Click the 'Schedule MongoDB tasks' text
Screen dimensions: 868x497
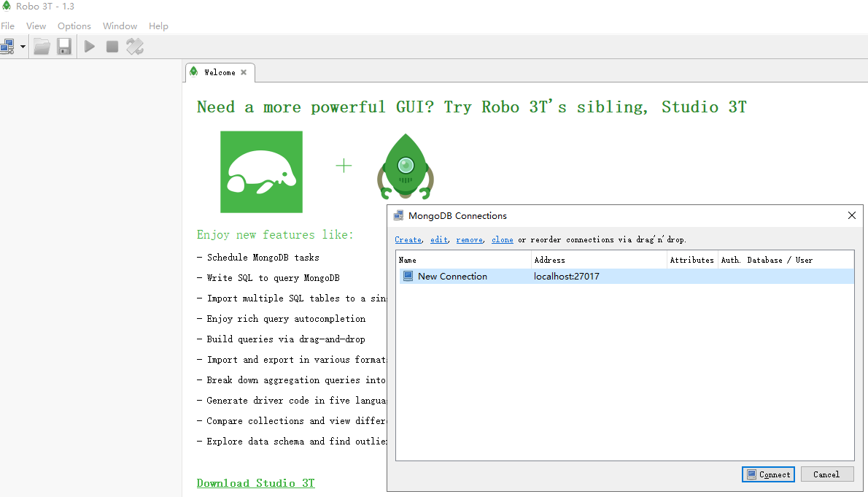tap(263, 258)
